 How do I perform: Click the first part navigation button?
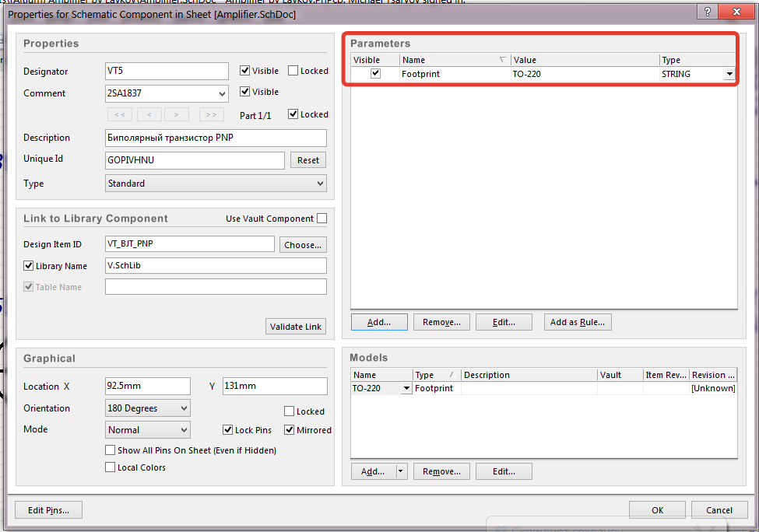pos(119,114)
